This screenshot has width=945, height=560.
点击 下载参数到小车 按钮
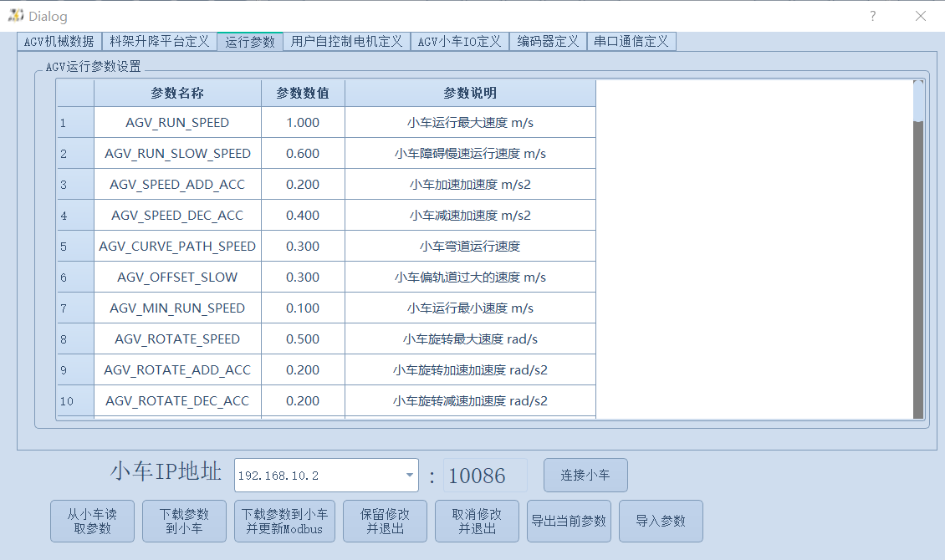(x=184, y=521)
